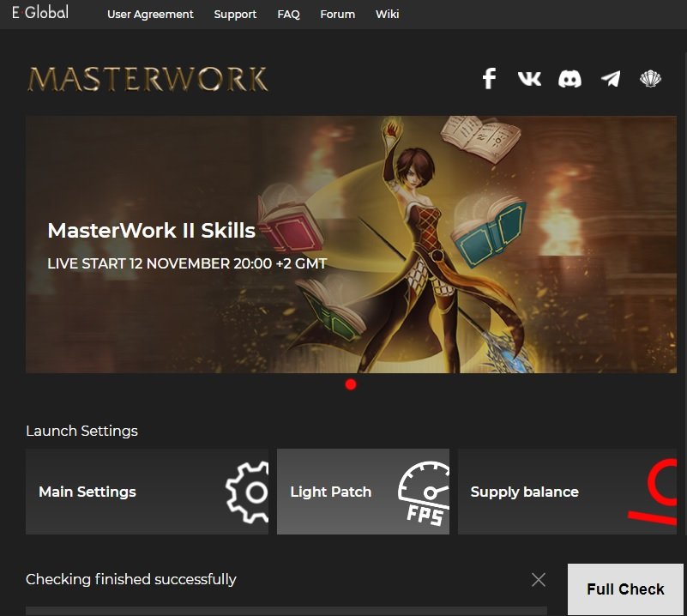Select the red carousel dot indicator
This screenshot has height=616, width=687.
pos(351,384)
